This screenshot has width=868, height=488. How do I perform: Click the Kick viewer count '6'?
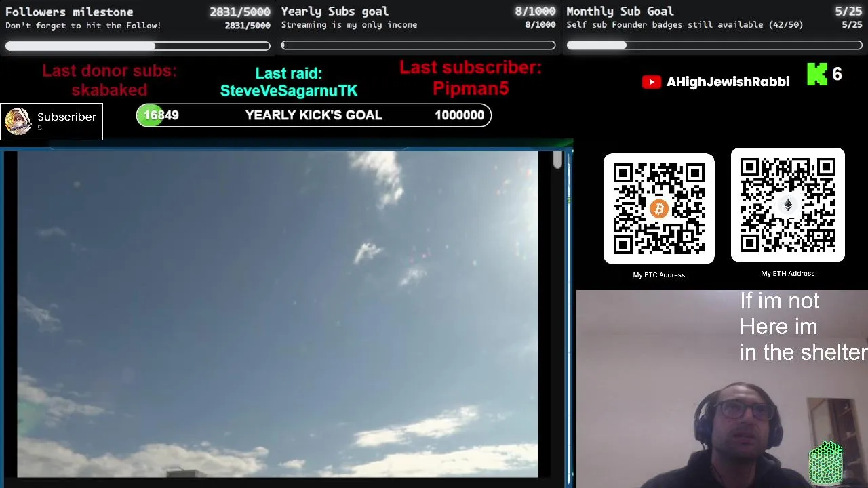(837, 75)
